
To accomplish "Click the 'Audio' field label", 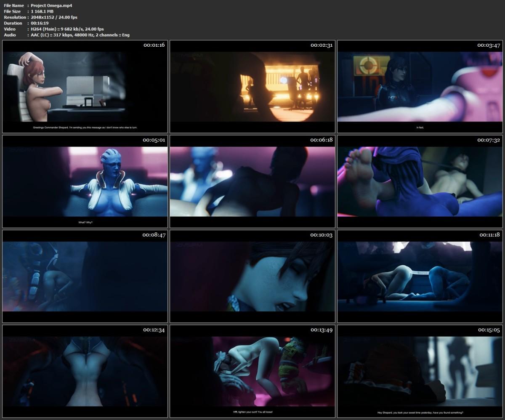I will pos(10,35).
